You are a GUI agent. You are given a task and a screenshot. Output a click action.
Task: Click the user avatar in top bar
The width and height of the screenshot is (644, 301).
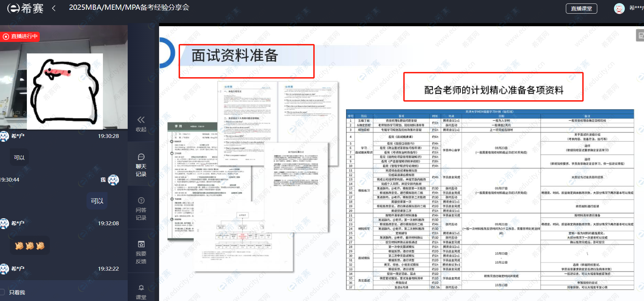[619, 8]
